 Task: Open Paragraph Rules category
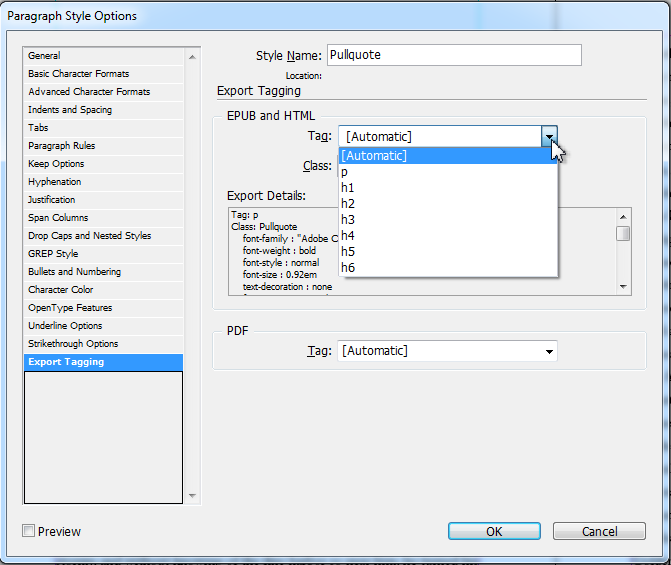[x=104, y=146]
